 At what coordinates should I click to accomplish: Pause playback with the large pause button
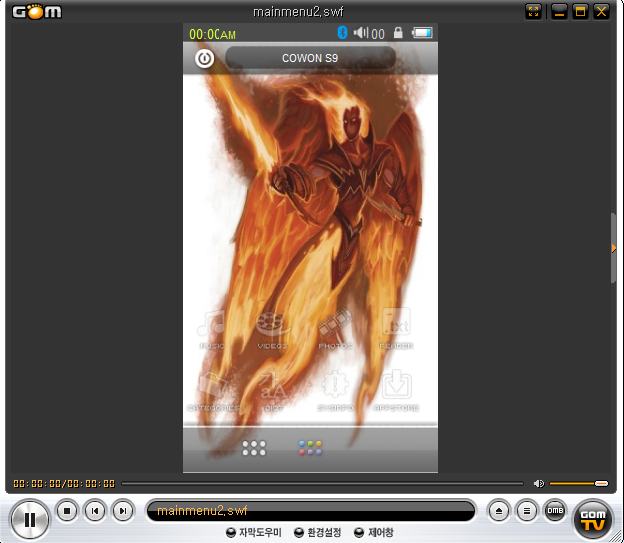pos(29,520)
